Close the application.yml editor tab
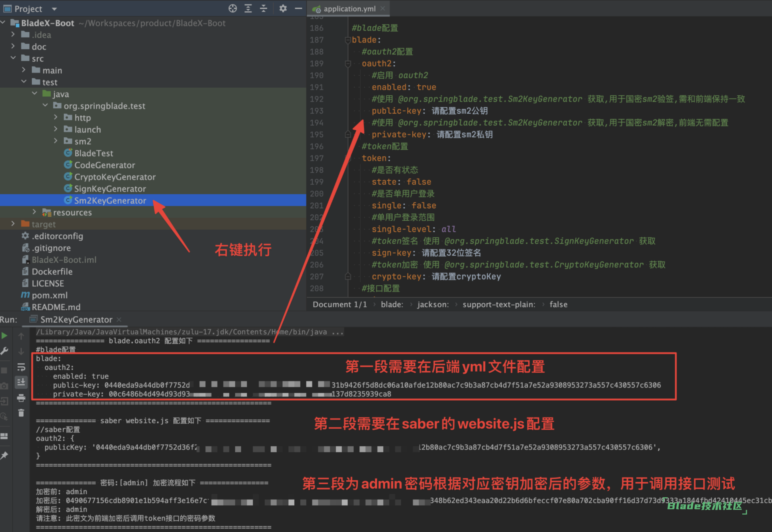The image size is (772, 532). pyautogui.click(x=383, y=8)
